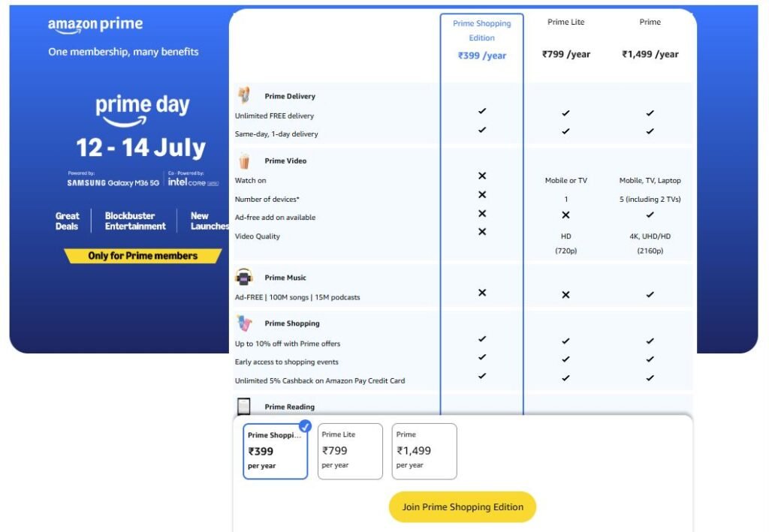Viewport: 769px width, 532px height.
Task: Click the 'HD (720p)' quality cell
Action: pos(566,243)
